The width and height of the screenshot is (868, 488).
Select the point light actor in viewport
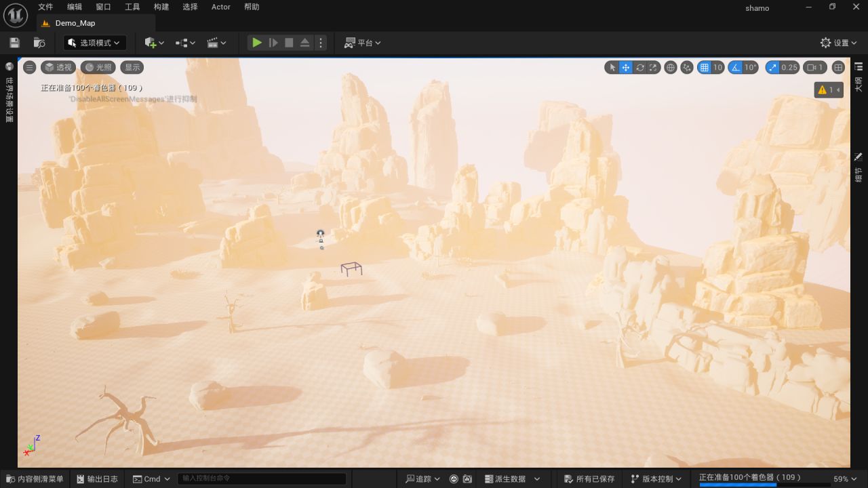321,235
